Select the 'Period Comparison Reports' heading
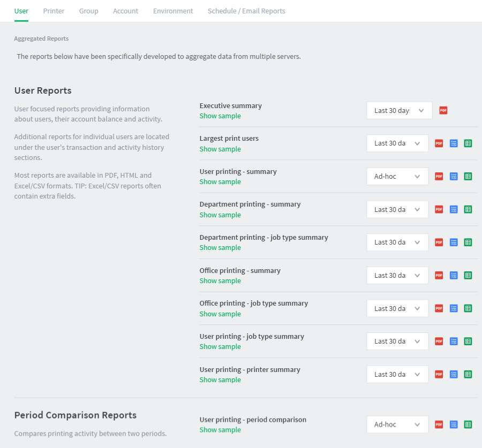This screenshot has height=448, width=482. click(x=76, y=415)
